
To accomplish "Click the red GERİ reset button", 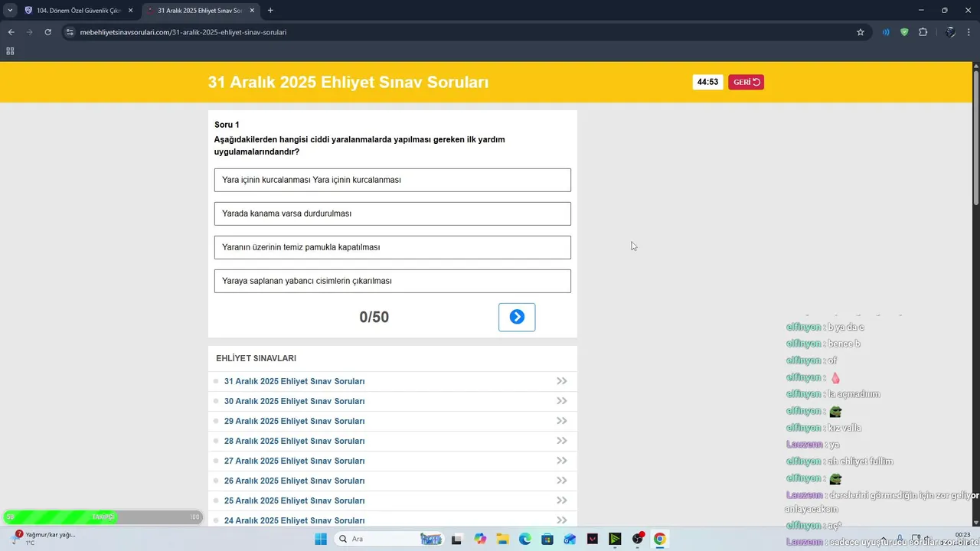I will [746, 82].
